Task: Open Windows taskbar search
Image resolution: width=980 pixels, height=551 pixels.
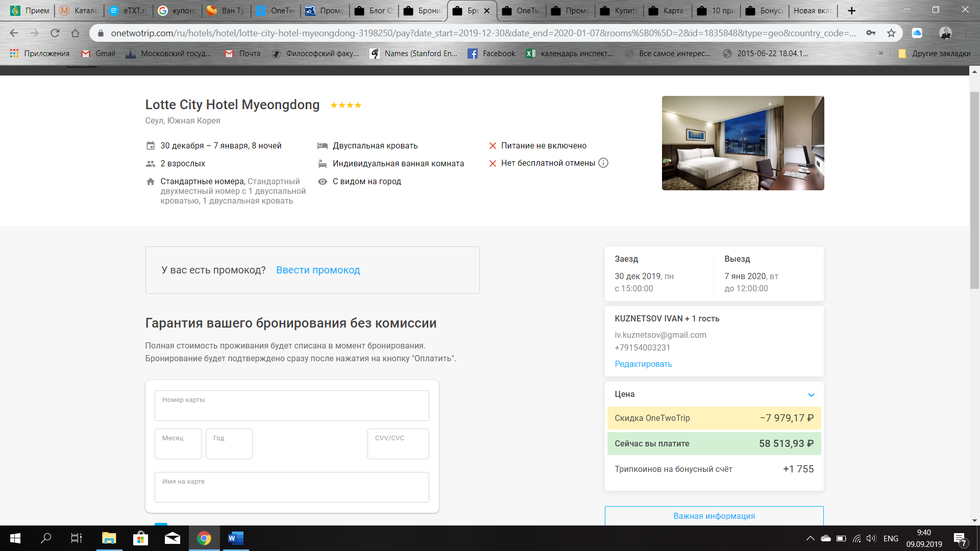Action: 46,538
